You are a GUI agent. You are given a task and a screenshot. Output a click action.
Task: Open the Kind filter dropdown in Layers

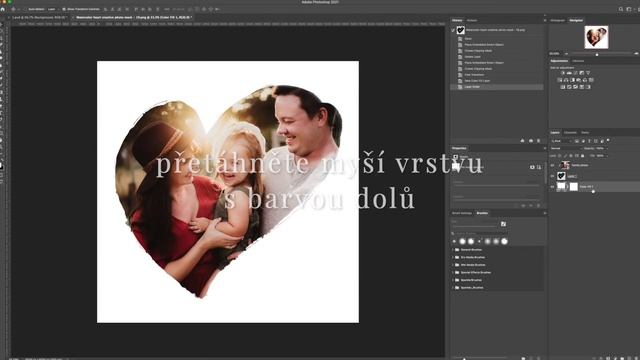562,141
